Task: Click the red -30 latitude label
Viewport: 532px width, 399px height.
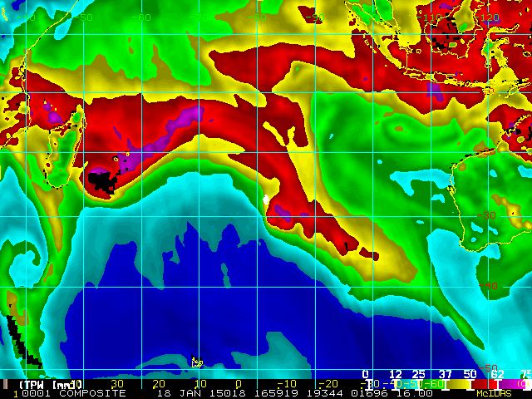Action: (486, 215)
